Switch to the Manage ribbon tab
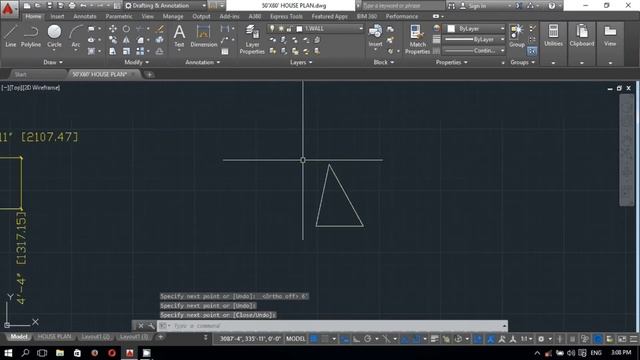 click(173, 16)
